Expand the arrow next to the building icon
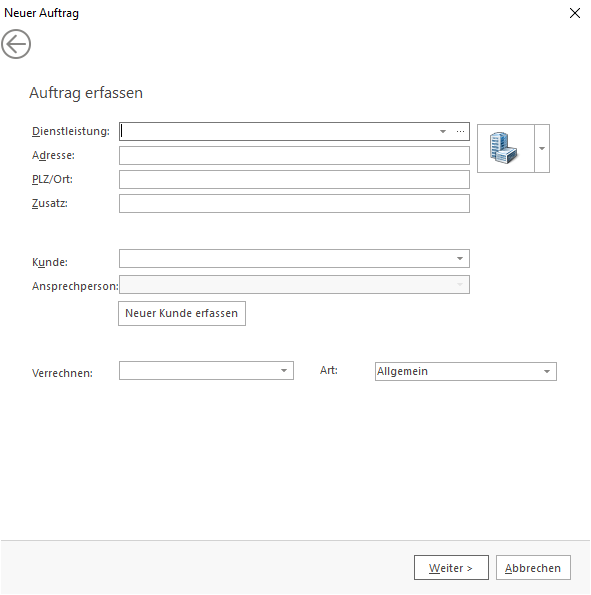Viewport: 591px width, 595px height. coord(542,148)
